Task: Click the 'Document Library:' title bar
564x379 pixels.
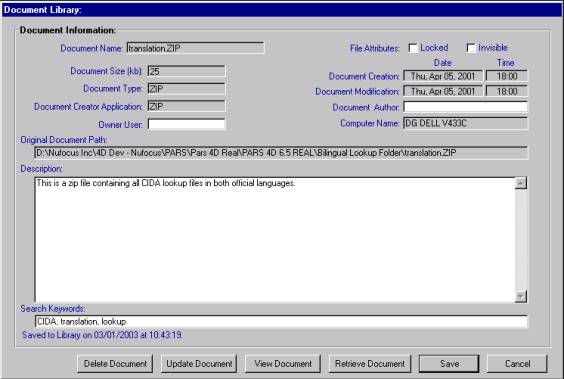Action: tap(282, 10)
